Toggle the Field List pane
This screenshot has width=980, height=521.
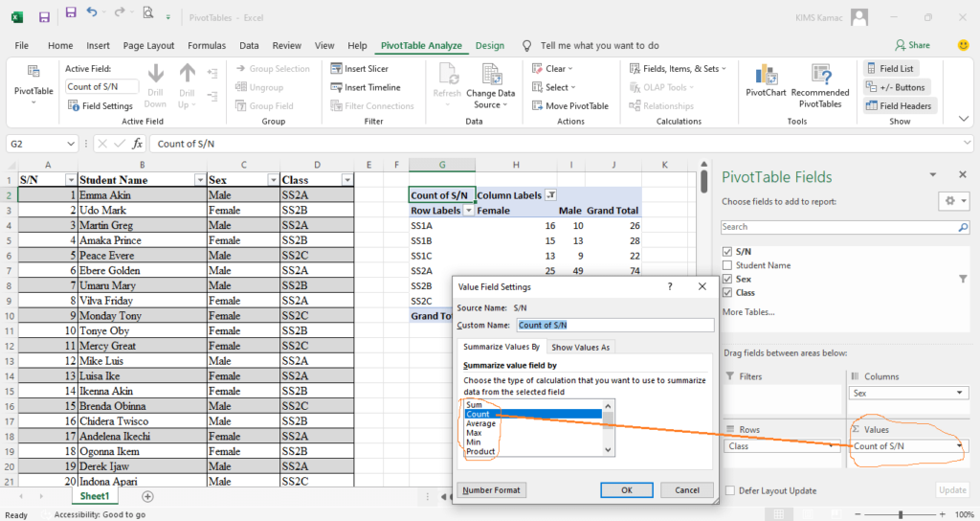891,69
